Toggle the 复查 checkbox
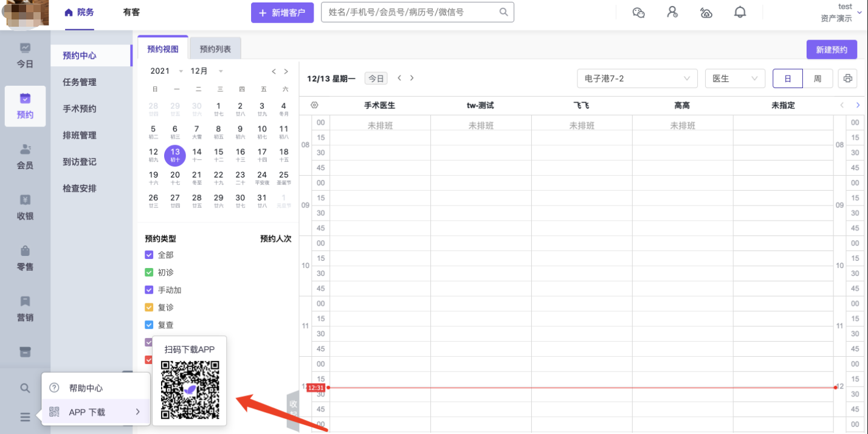868x434 pixels. (149, 325)
